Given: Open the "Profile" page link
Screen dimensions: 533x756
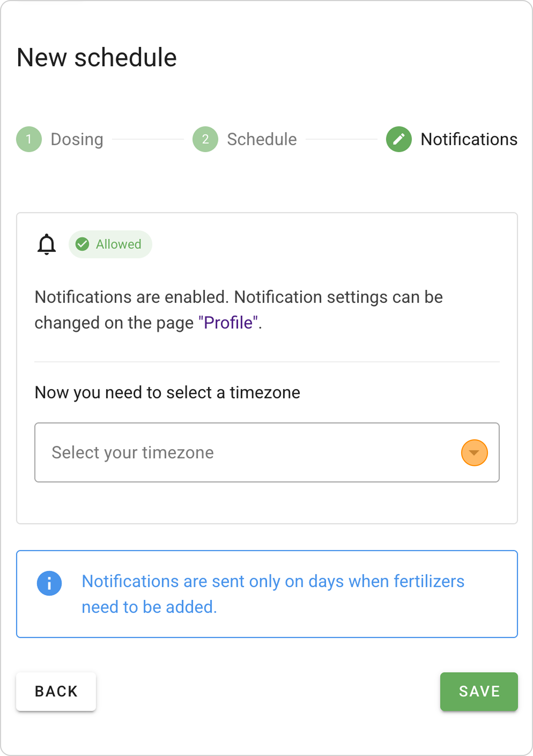Looking at the screenshot, I should [228, 323].
